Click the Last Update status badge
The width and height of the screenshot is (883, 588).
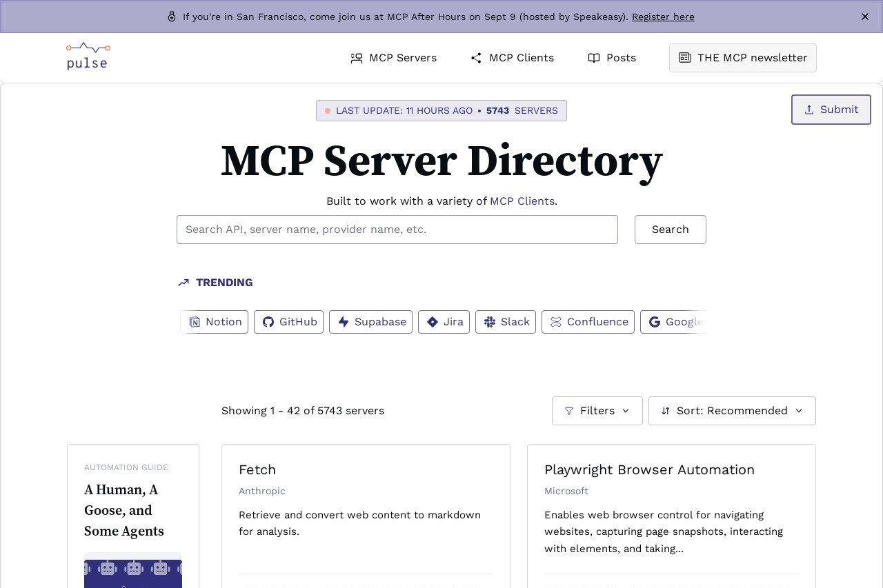click(x=441, y=111)
